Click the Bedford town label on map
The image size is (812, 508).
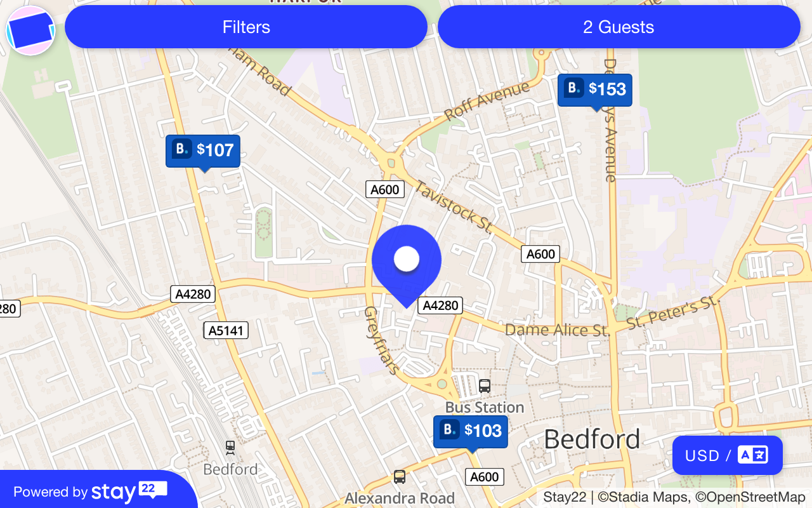click(x=592, y=439)
